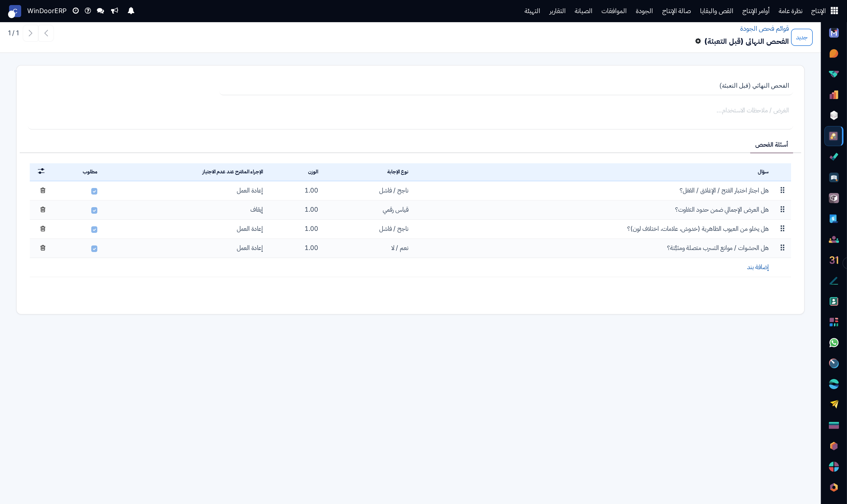This screenshot has height=504, width=847.
Task: Open answer type نعم / لا cell
Action: coord(400,248)
